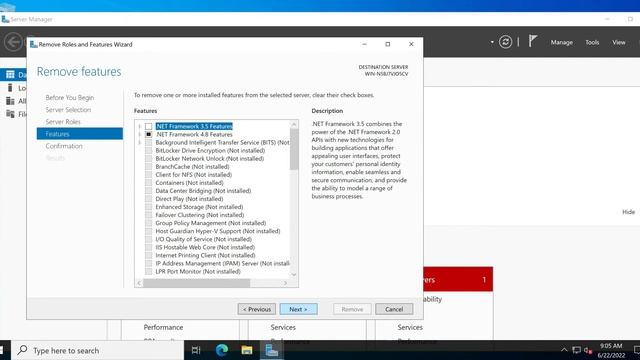Screen dimensions: 640x360
Task: Select the File Services sidebar icon
Action: pyautogui.click(x=10, y=114)
